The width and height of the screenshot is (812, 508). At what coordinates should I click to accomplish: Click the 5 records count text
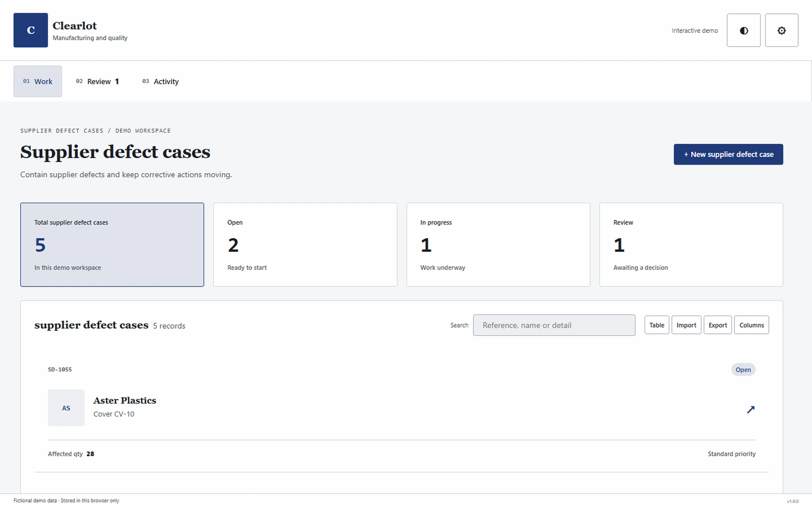169,326
